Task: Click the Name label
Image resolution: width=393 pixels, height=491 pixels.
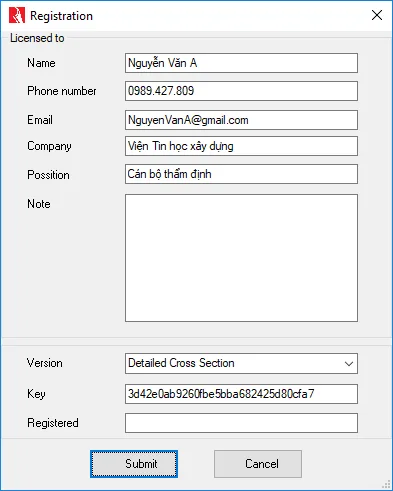Action: pyautogui.click(x=41, y=63)
